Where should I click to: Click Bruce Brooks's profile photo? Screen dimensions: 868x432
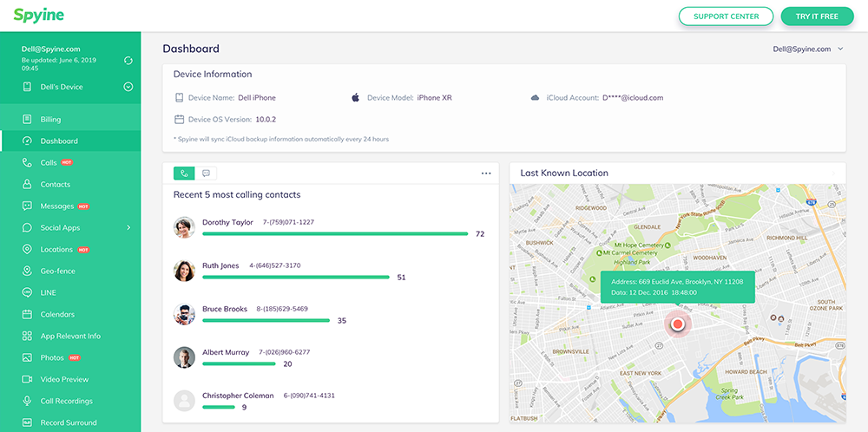coord(184,314)
